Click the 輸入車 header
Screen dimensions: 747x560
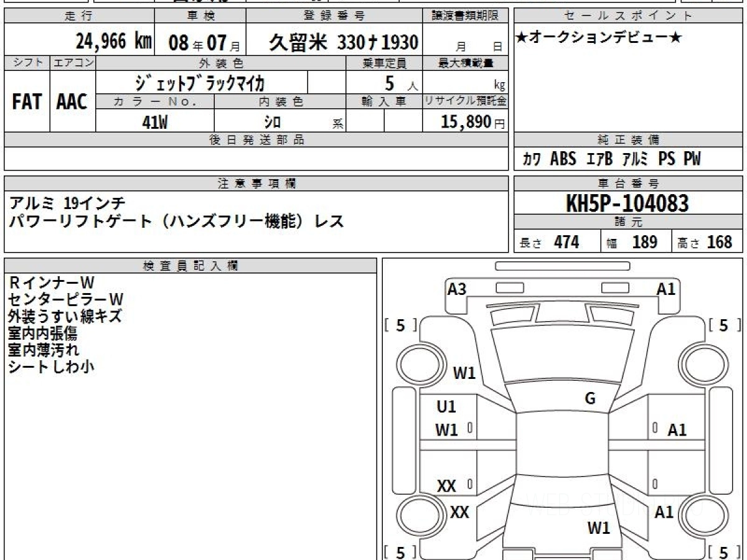point(384,101)
